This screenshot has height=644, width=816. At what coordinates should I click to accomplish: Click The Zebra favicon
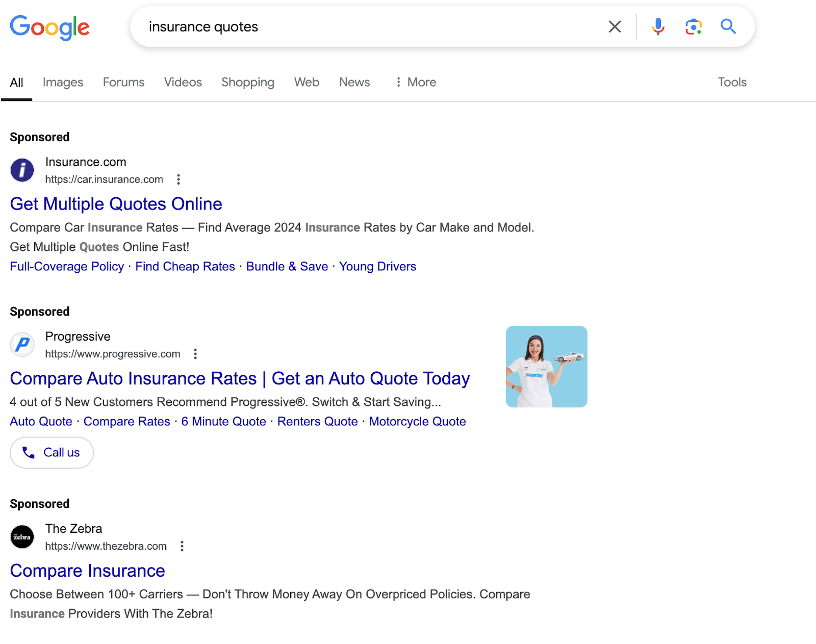coord(22,537)
